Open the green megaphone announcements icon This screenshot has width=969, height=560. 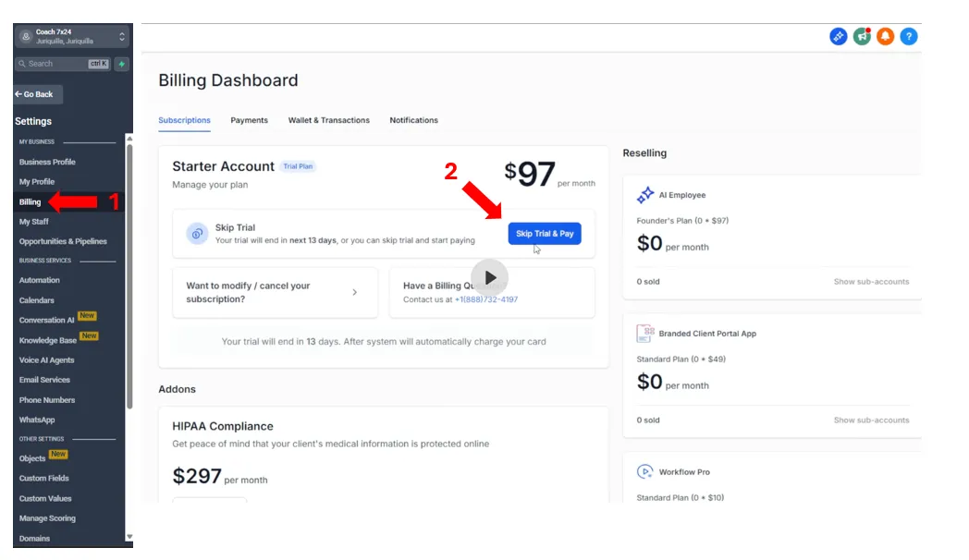[x=862, y=36]
